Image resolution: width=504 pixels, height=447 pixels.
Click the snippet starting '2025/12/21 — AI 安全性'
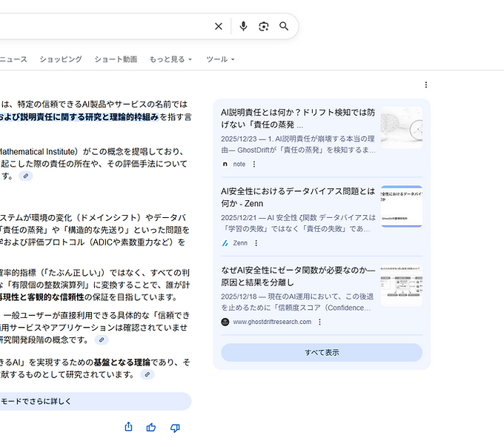tap(298, 223)
